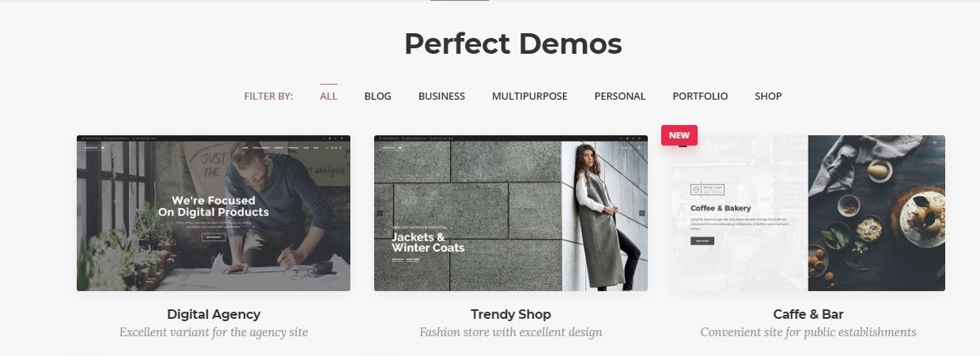Viewport: 980px width, 356px height.
Task: Show MULTIPURPOSE demos
Action: (x=530, y=97)
